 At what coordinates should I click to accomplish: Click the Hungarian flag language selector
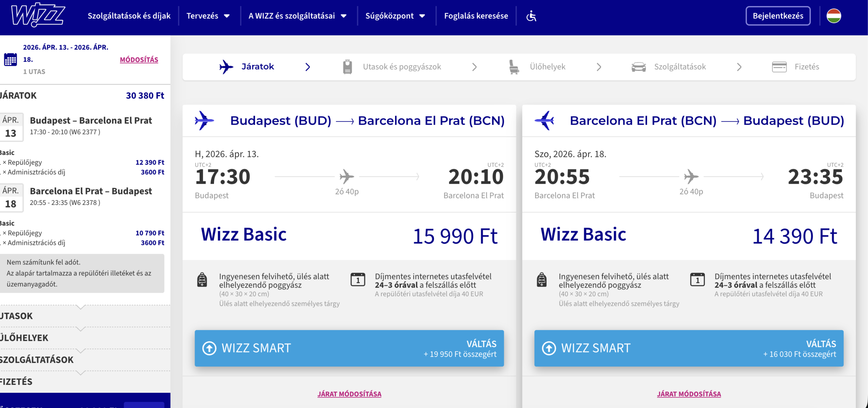click(x=833, y=16)
